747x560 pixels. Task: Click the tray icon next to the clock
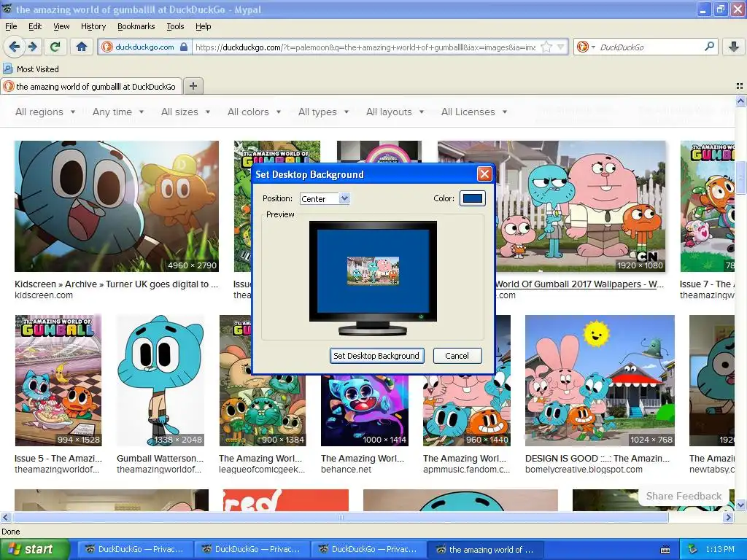(694, 549)
